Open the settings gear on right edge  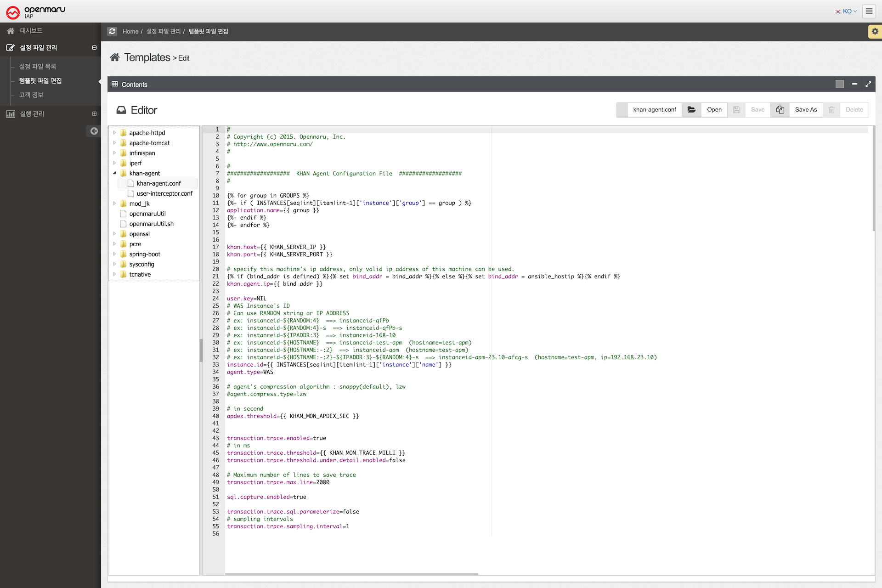click(x=875, y=31)
